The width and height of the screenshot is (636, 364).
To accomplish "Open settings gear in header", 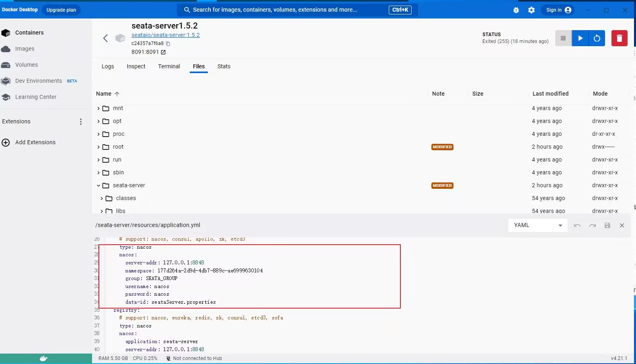I will tap(531, 10).
